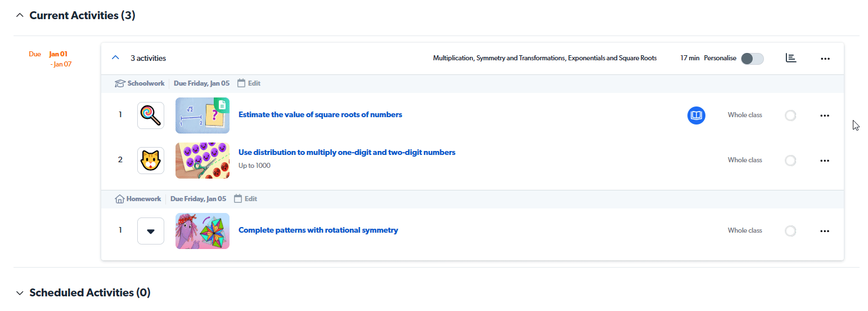
Task: Open the blue book resource icon
Action: (696, 115)
